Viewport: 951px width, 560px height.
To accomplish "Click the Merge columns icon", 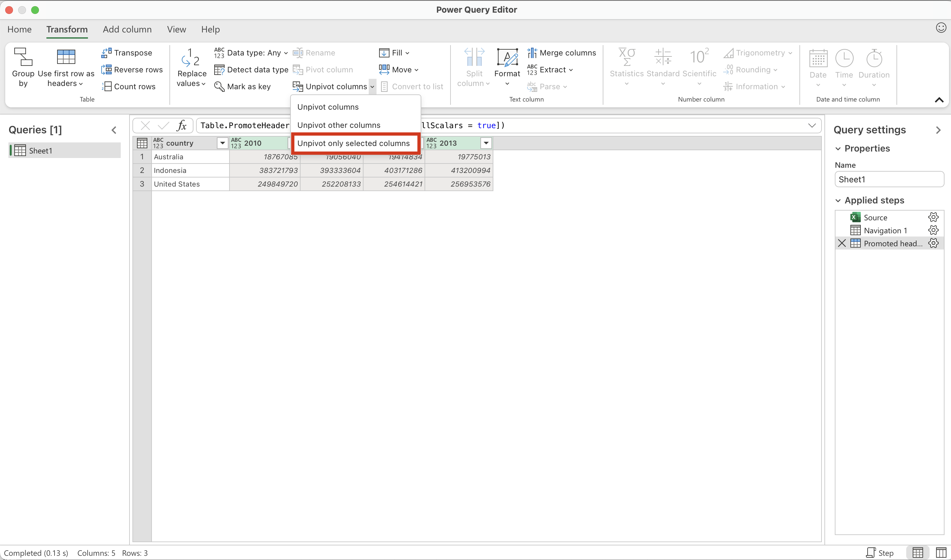I will click(532, 53).
